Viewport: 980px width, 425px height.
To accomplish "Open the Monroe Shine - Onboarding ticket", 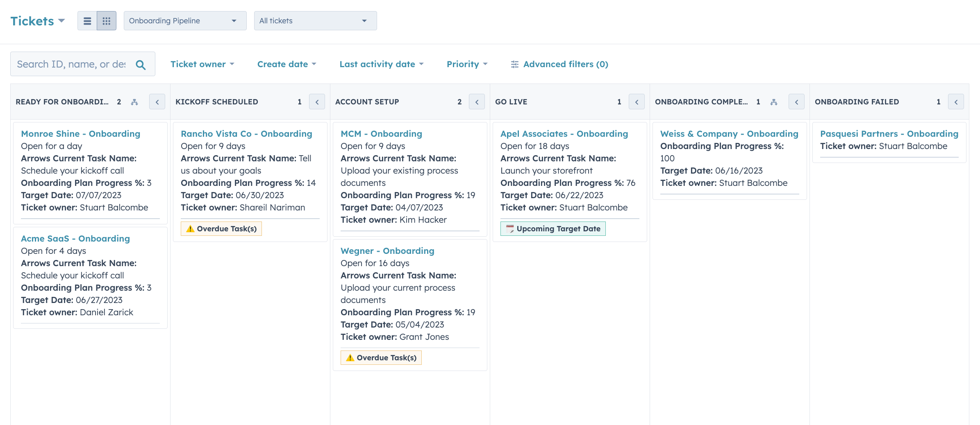I will pos(80,133).
